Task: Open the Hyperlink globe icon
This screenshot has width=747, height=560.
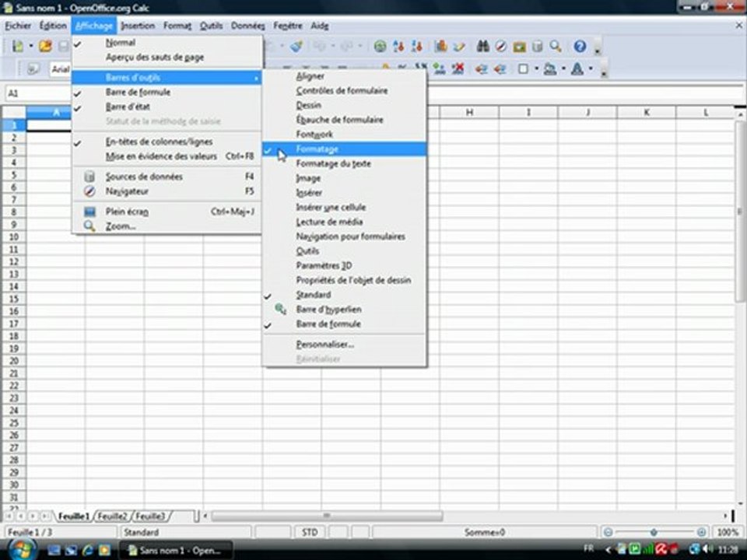Action: (380, 46)
